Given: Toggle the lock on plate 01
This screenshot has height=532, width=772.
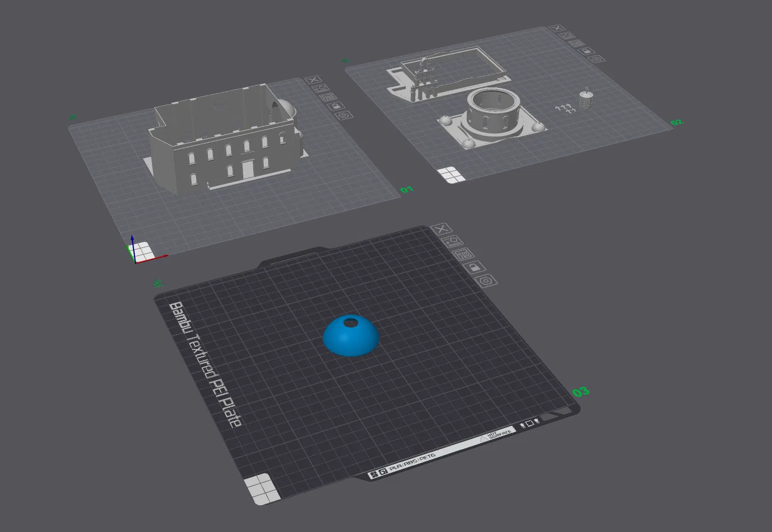Looking at the screenshot, I should coord(336,106).
